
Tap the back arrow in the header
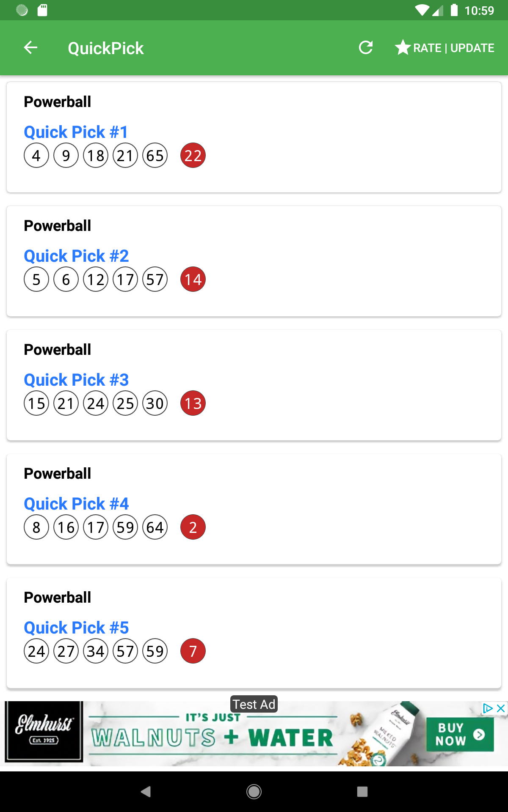click(30, 48)
